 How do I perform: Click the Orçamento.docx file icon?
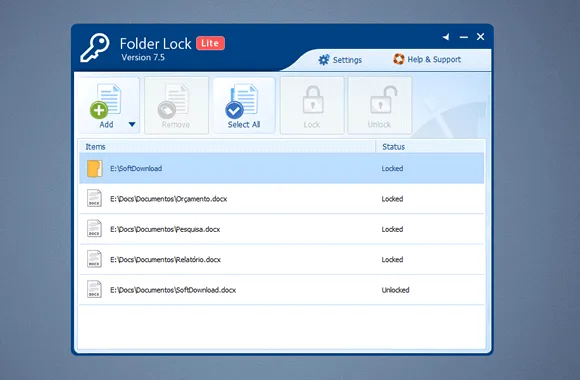(94, 198)
